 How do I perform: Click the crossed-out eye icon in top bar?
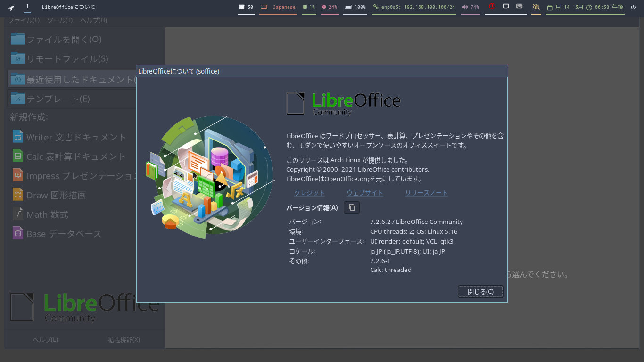point(536,7)
